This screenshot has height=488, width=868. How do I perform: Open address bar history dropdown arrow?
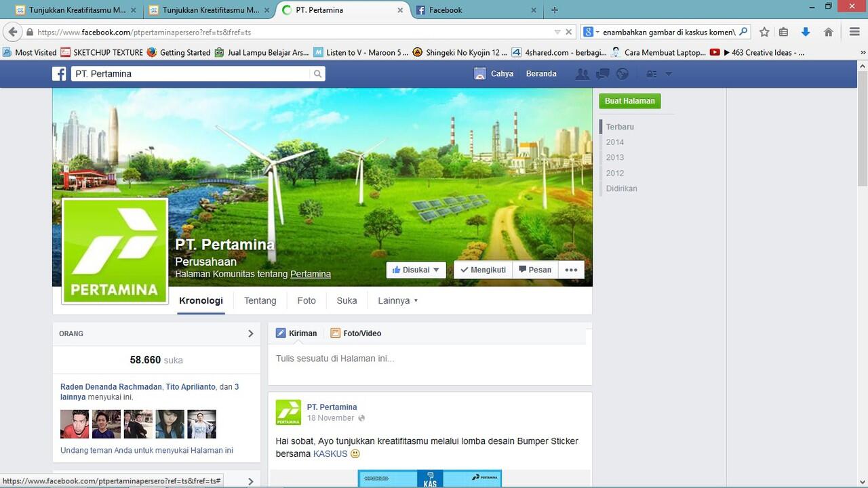pyautogui.click(x=557, y=32)
